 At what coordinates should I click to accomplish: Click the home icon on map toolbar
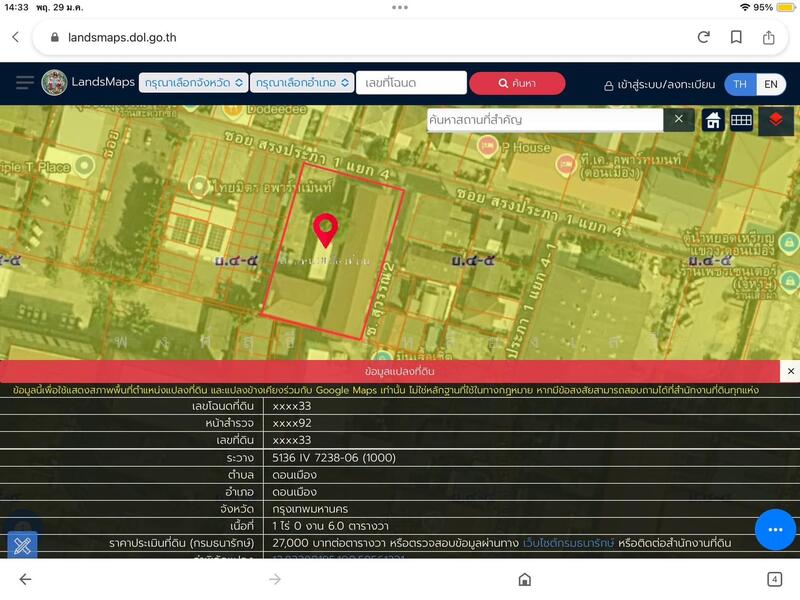point(713,120)
